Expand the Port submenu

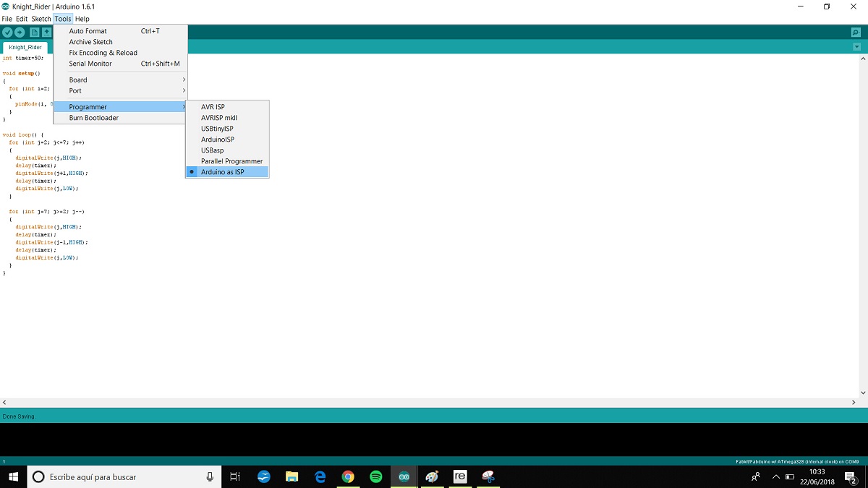tap(121, 91)
